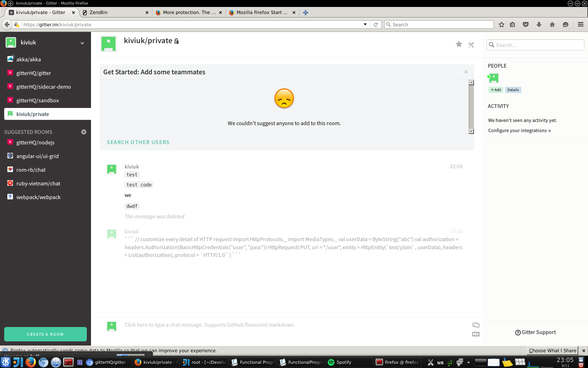Screen dimensions: 588x368
Task: Click the Pocket save icon
Action: click(x=526, y=25)
